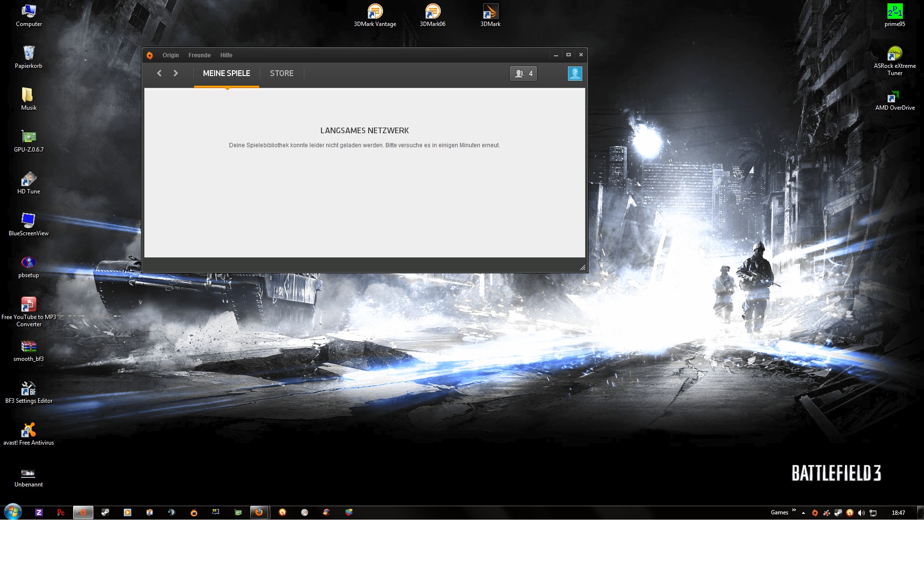Expand hidden system tray icons
This screenshot has width=924, height=562.
(803, 513)
